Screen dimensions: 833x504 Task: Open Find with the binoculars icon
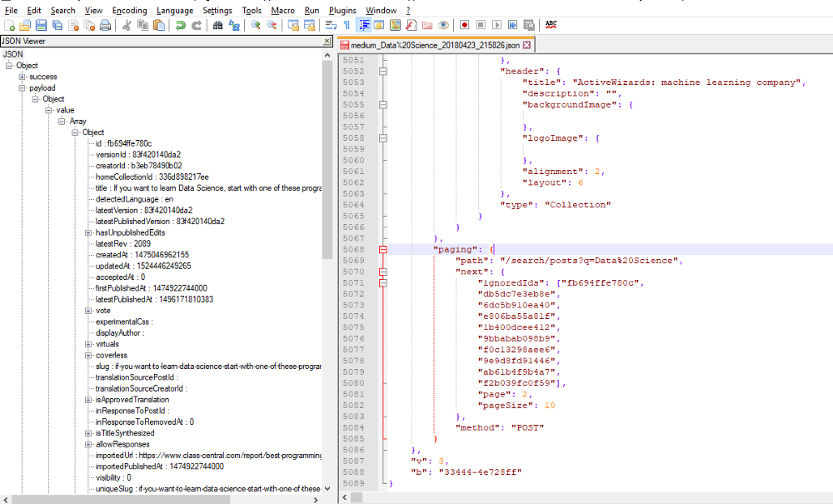pos(218,25)
